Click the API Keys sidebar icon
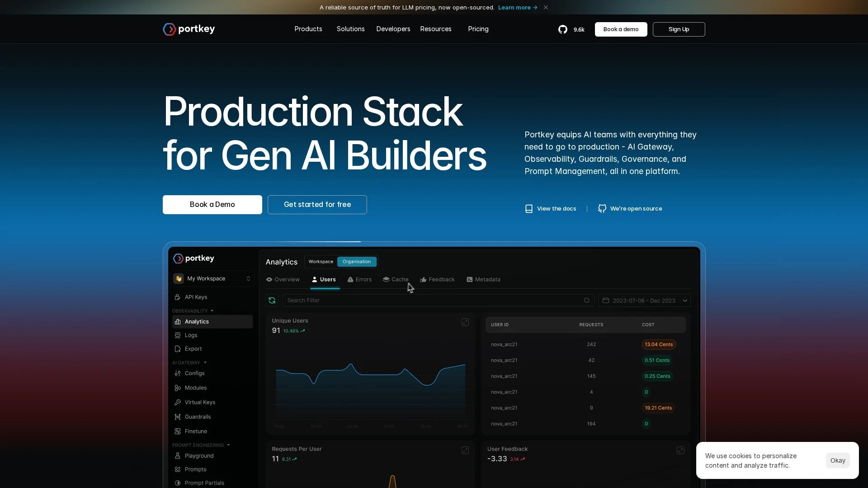 click(178, 297)
